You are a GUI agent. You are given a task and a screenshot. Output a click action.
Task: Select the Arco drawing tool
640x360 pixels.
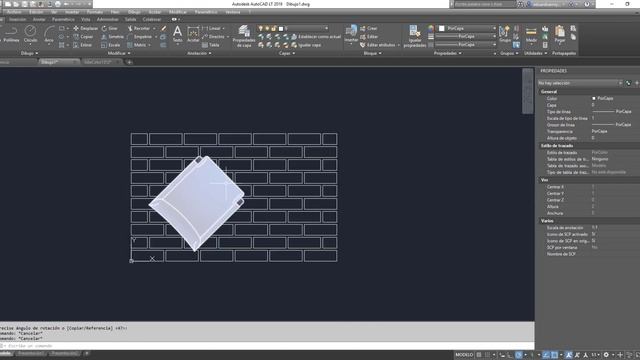click(49, 34)
